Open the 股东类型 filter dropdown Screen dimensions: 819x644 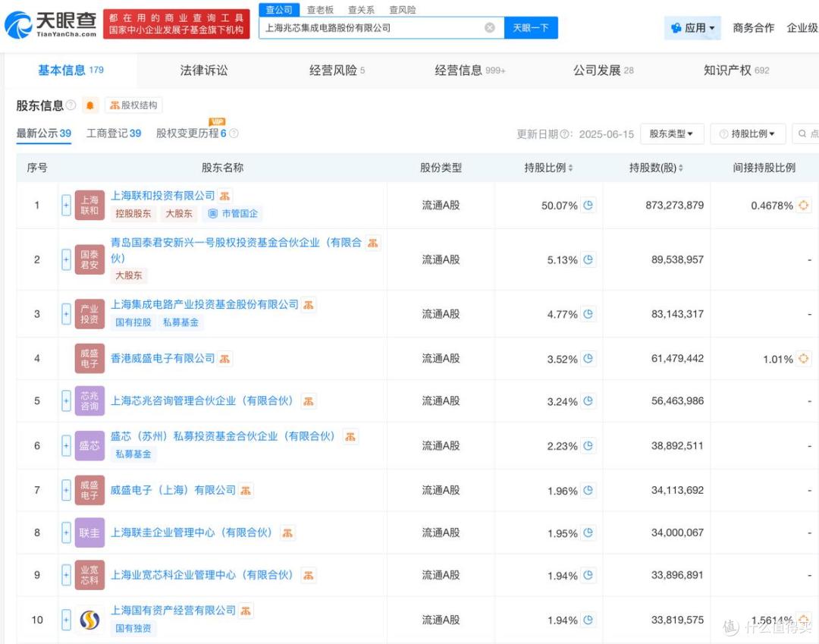pos(672,134)
